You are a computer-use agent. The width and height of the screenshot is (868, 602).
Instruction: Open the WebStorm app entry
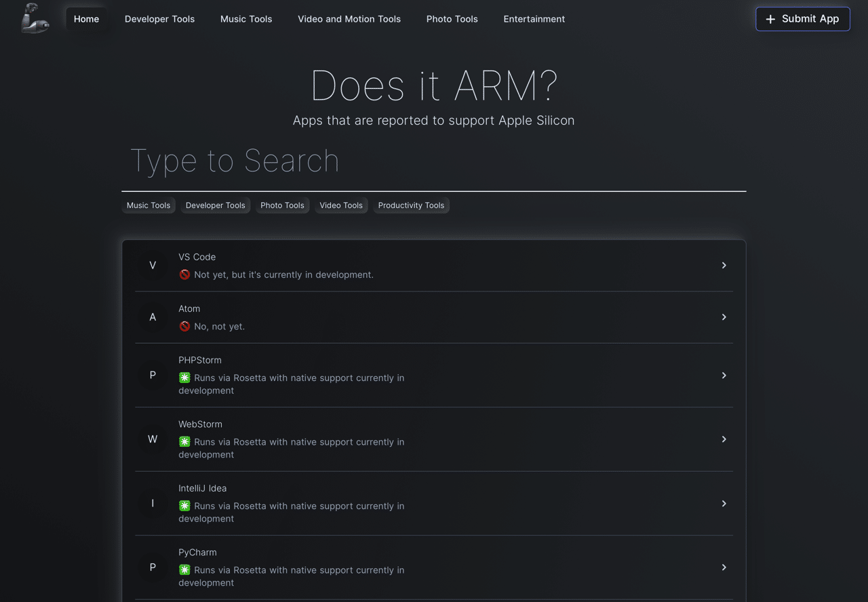click(434, 439)
